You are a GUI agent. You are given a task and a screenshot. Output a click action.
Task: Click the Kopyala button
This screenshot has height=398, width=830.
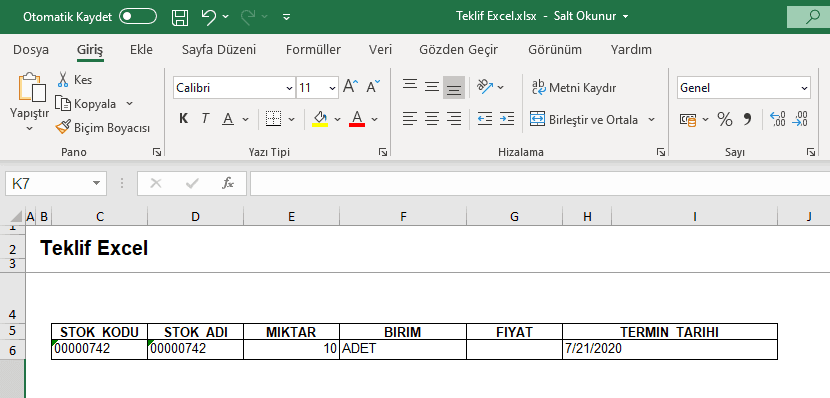coord(86,104)
